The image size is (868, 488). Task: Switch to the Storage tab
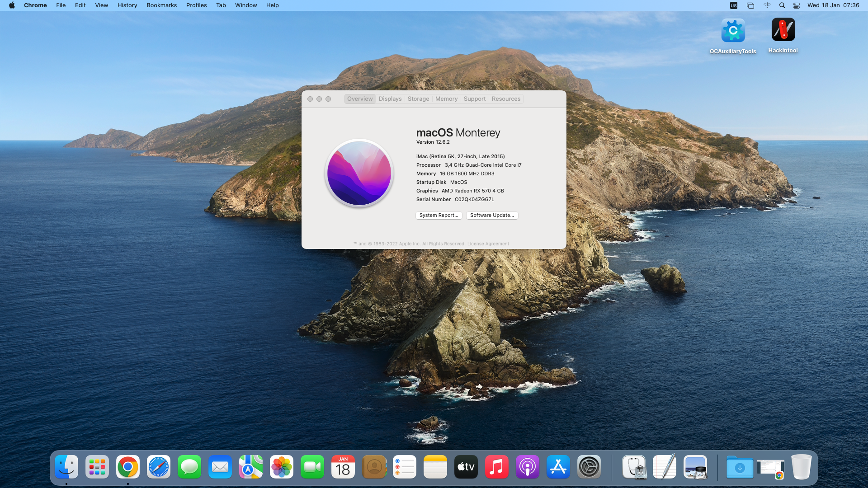click(x=418, y=99)
